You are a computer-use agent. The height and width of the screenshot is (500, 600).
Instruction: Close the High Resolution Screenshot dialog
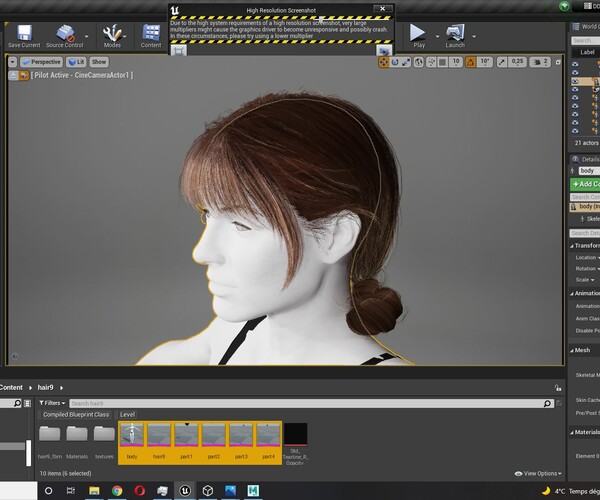[x=382, y=9]
